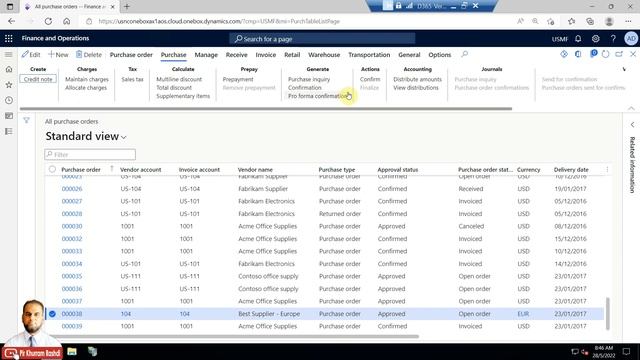The image size is (640, 360).
Task: Click Distribute amounts
Action: pyautogui.click(x=417, y=79)
